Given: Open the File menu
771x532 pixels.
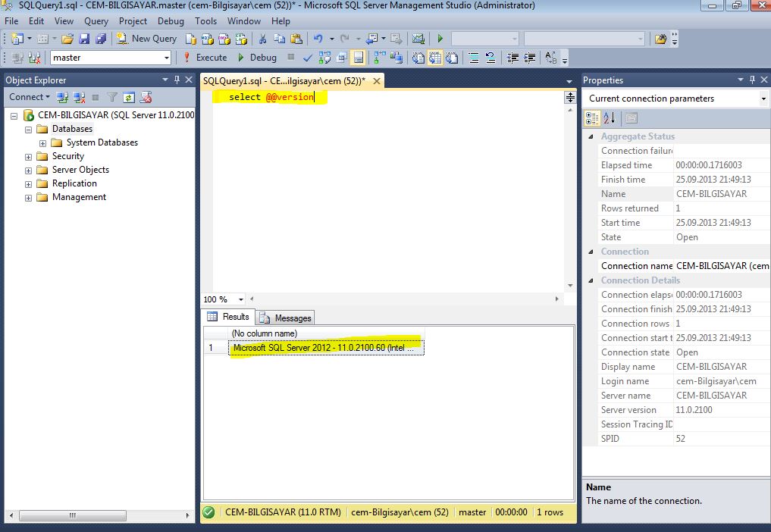Looking at the screenshot, I should (x=11, y=21).
